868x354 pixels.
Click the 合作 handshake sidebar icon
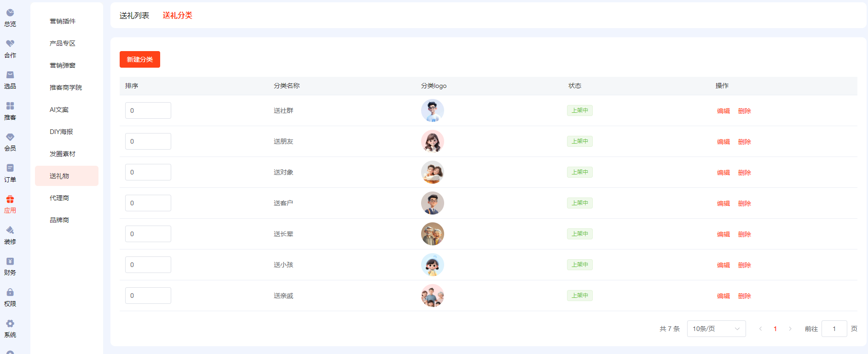(x=10, y=44)
